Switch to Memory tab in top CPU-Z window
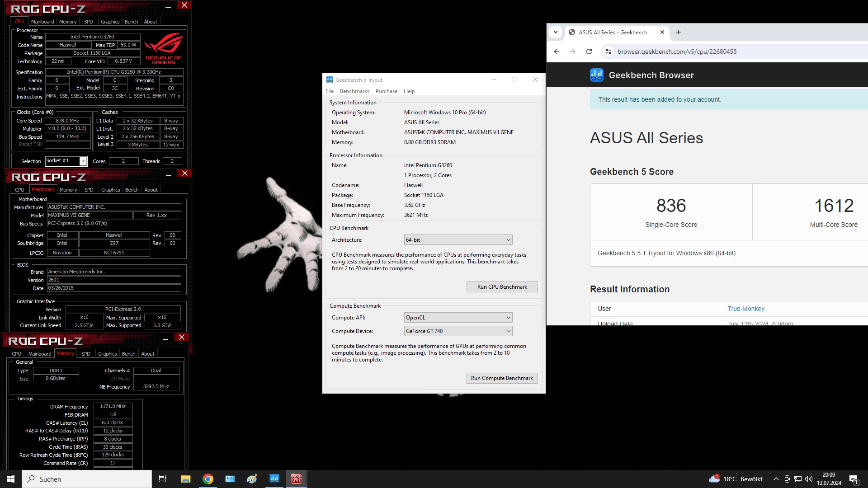This screenshot has height=488, width=868. tap(68, 22)
